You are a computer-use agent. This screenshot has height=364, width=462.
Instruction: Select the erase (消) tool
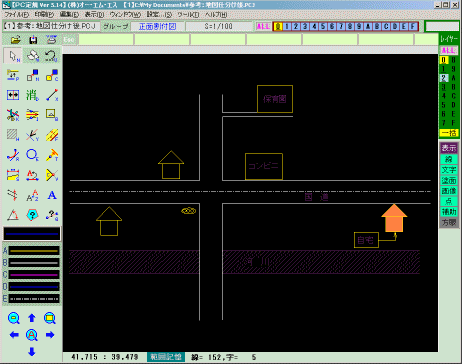pyautogui.click(x=32, y=95)
